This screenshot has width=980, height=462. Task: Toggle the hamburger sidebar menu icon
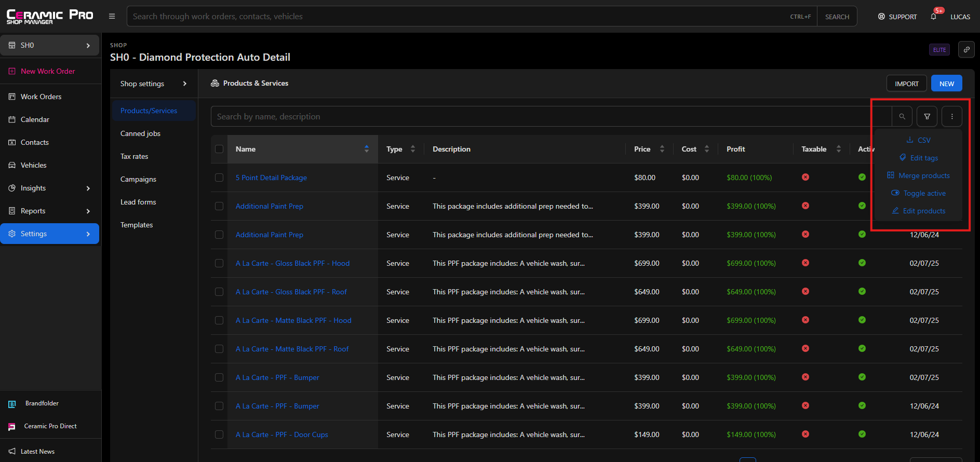pos(112,17)
